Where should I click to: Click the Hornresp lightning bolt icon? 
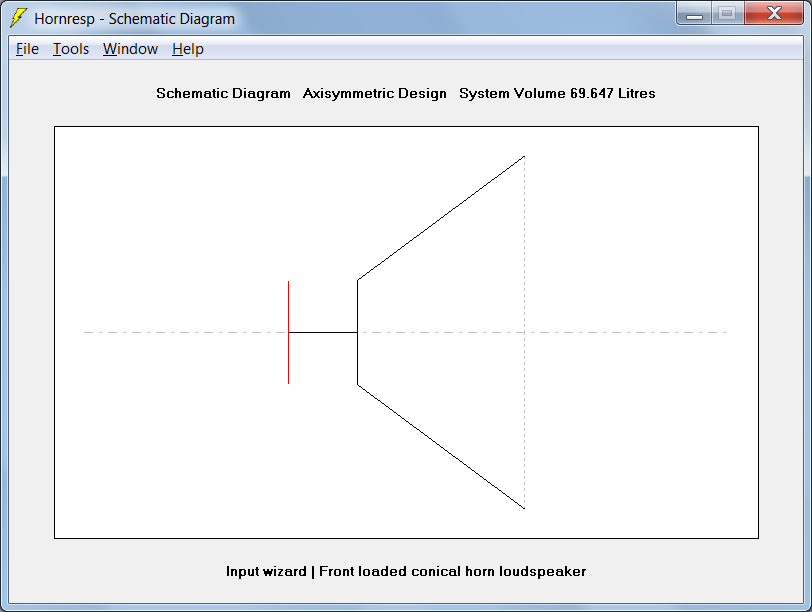point(19,18)
